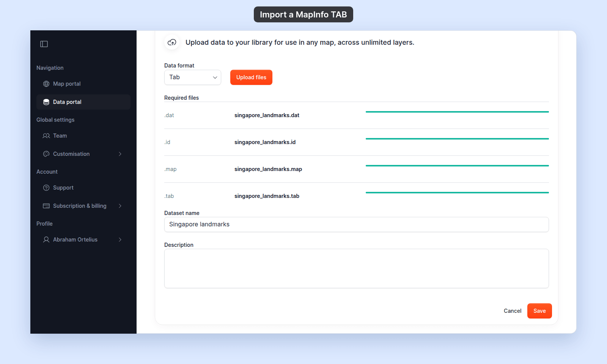Click the Upload files button
Image resolution: width=607 pixels, height=364 pixels.
[251, 77]
